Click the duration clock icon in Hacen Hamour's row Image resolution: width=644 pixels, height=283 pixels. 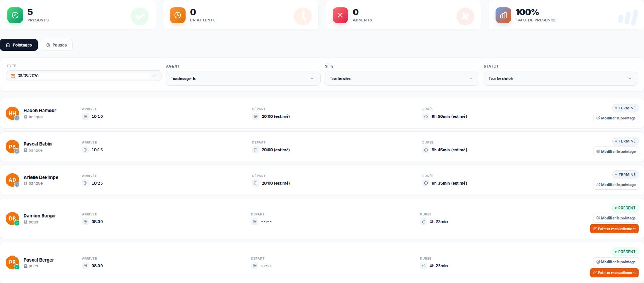[x=426, y=117]
